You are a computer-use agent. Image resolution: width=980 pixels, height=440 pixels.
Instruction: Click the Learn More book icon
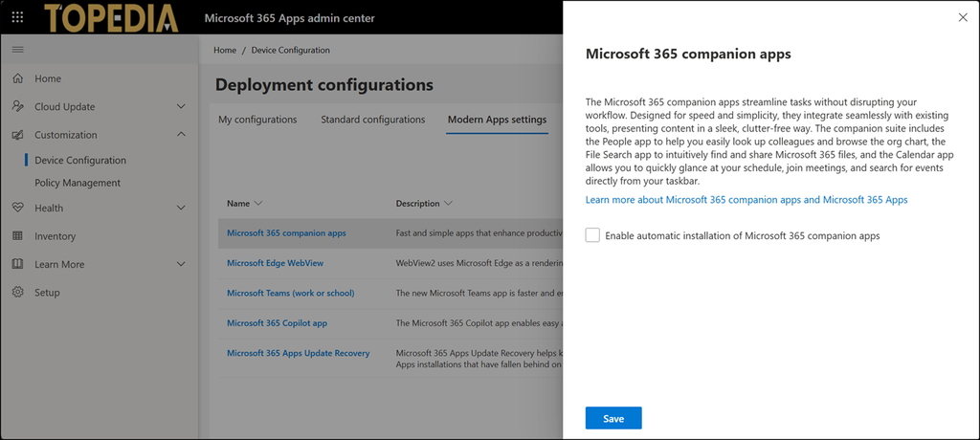pyautogui.click(x=17, y=264)
